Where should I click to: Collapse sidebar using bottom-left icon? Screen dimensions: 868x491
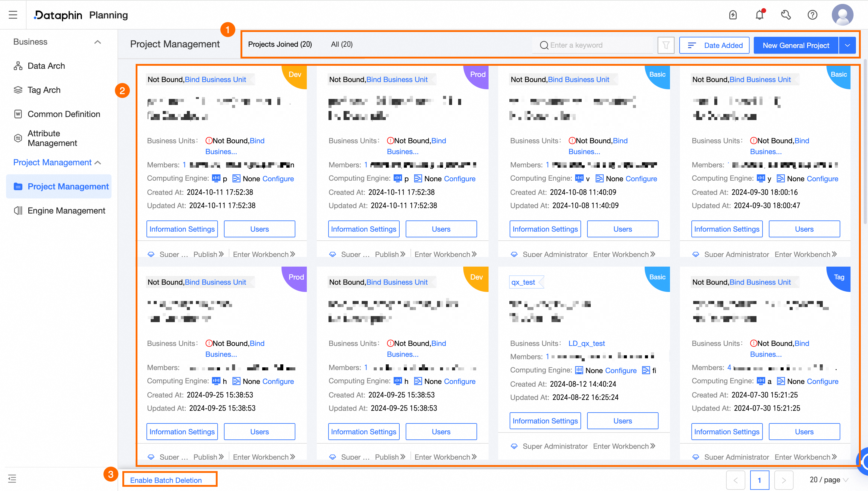pos(12,479)
